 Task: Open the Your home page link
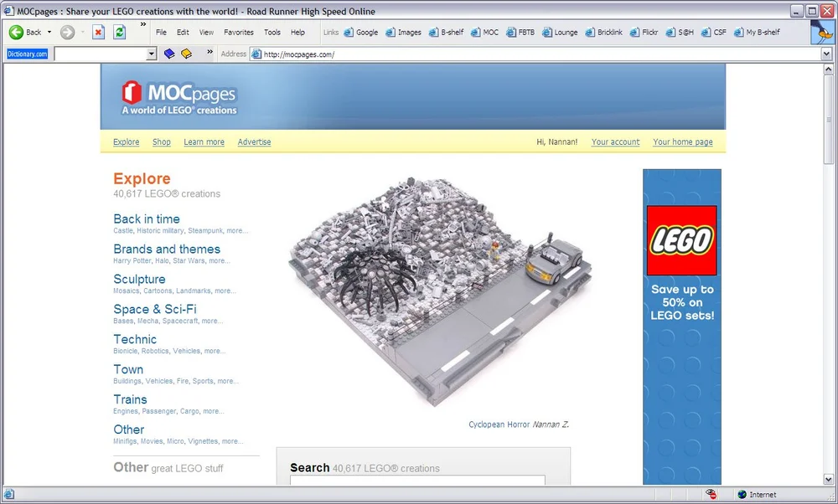point(683,142)
